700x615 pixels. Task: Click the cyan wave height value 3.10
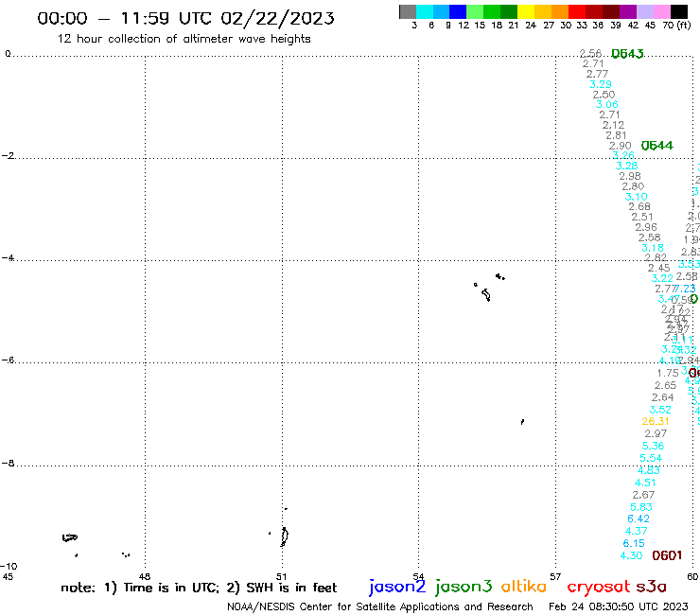point(637,197)
